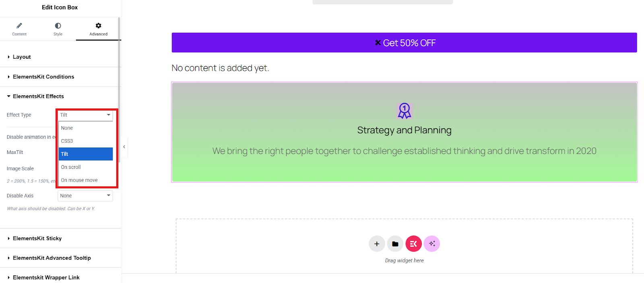The image size is (644, 283).
Task: Click the sparkle AI builder icon
Action: click(x=432, y=244)
